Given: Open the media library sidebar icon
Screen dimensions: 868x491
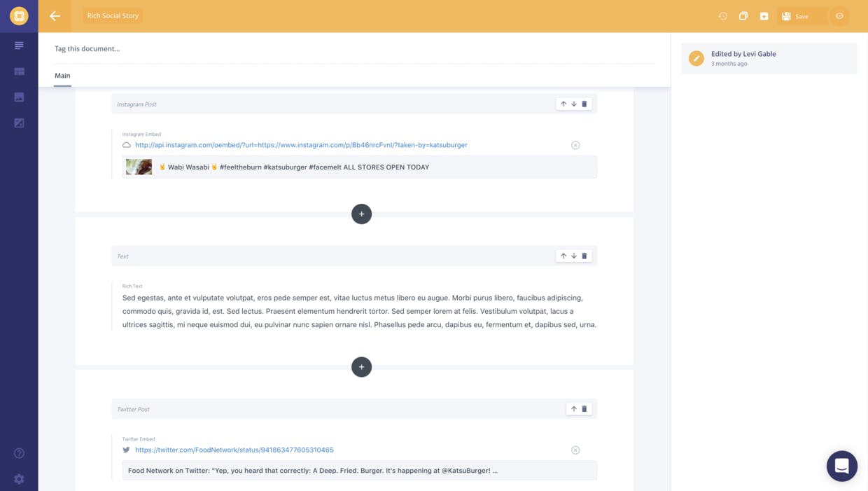Looking at the screenshot, I should click(19, 97).
